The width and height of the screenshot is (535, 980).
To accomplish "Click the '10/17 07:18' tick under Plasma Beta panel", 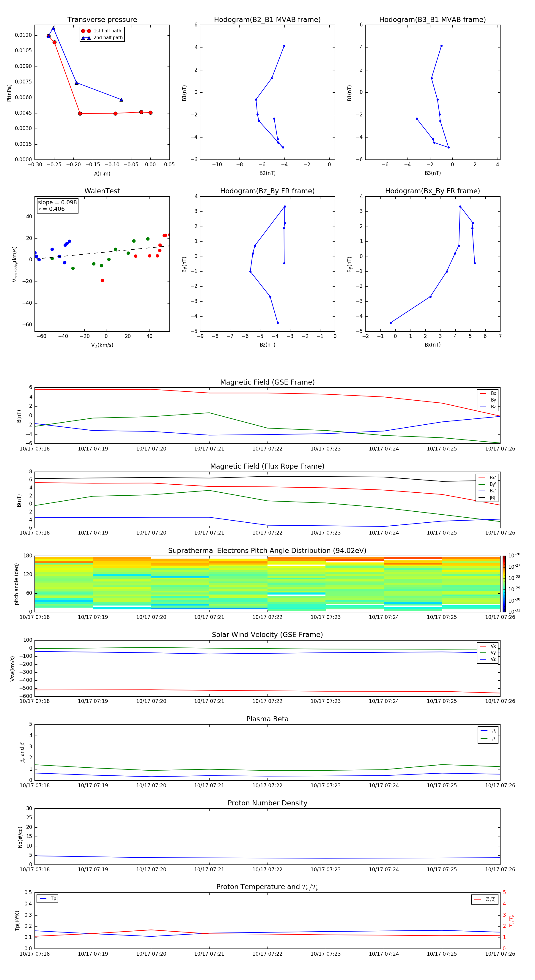I will (35, 785).
